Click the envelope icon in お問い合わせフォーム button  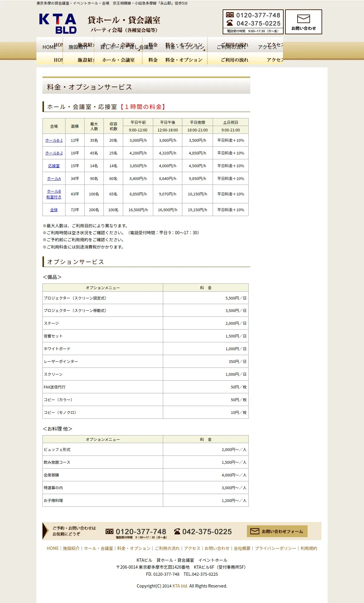(x=254, y=531)
